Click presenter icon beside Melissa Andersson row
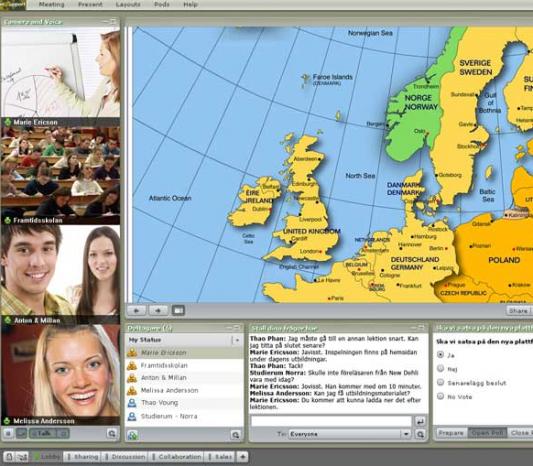 click(x=132, y=390)
